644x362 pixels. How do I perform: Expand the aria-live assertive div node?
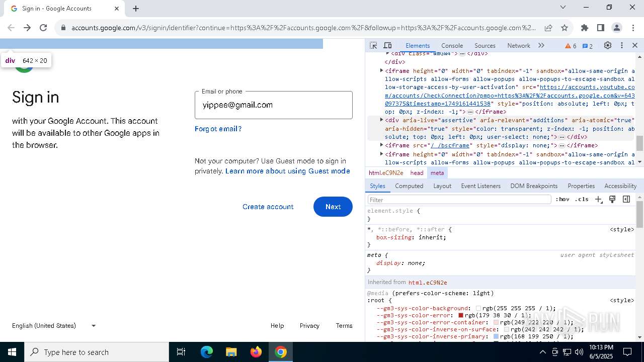click(x=382, y=120)
